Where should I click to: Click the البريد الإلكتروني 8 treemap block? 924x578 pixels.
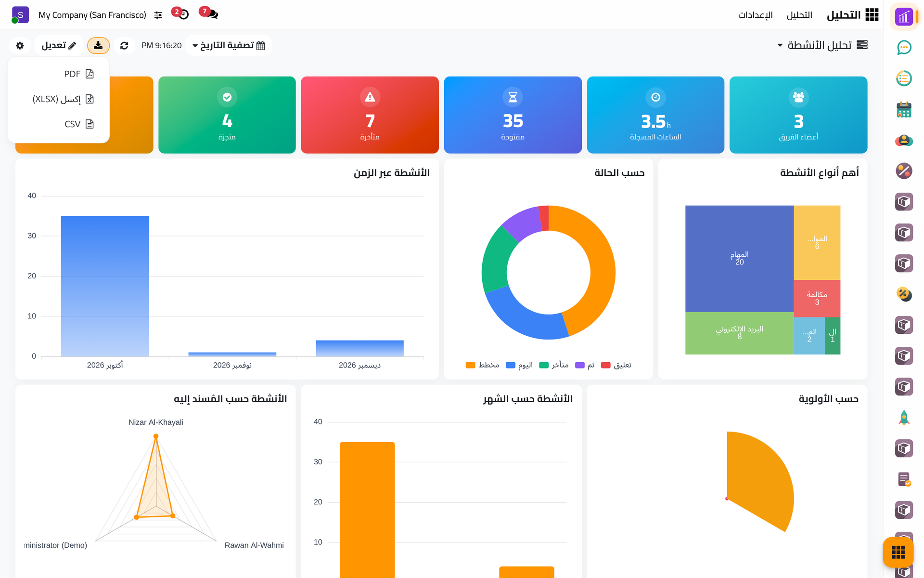(x=739, y=333)
